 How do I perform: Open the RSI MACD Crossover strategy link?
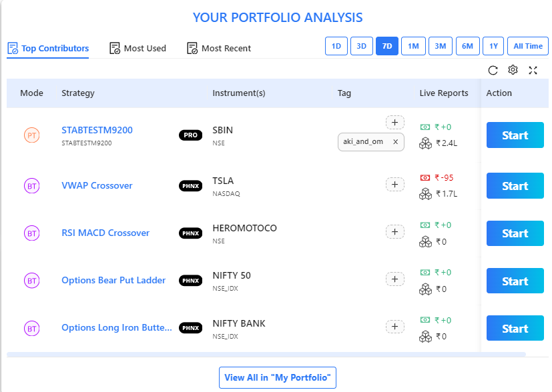pos(105,233)
